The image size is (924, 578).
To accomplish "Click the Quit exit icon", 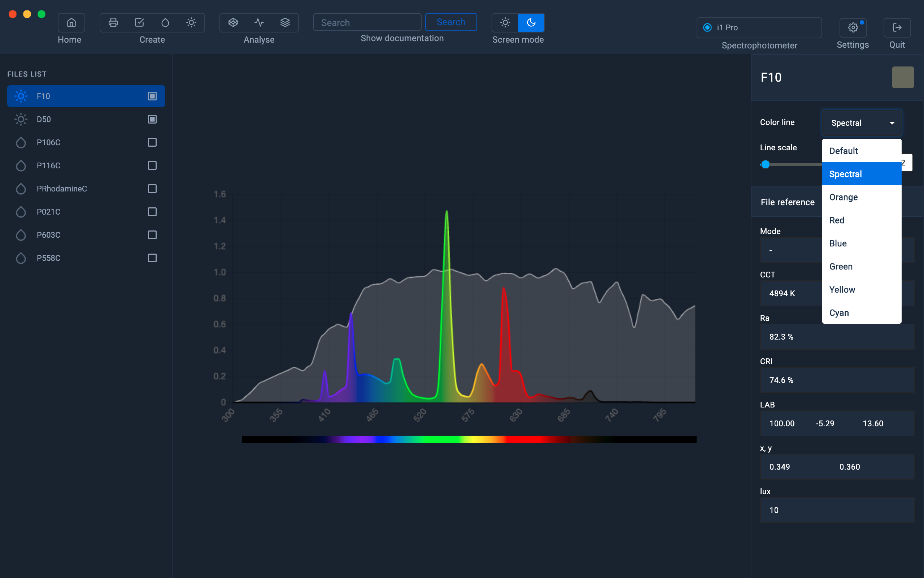I will click(897, 27).
